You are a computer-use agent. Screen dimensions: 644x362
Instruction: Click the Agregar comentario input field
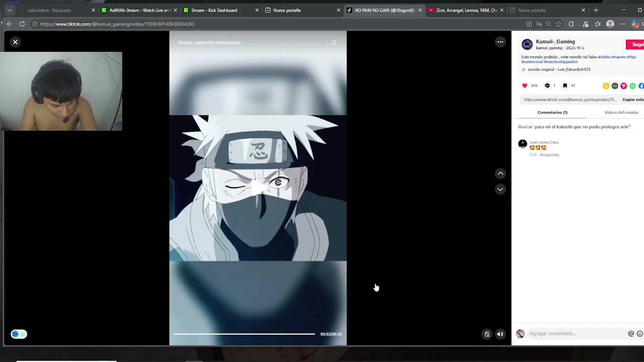(x=576, y=334)
